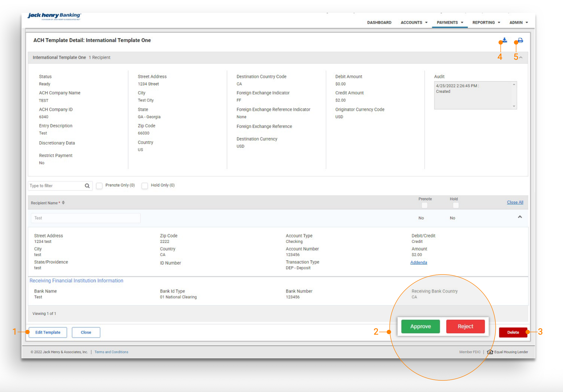
Task: Toggle the Hold column header checkbox
Action: [456, 205]
